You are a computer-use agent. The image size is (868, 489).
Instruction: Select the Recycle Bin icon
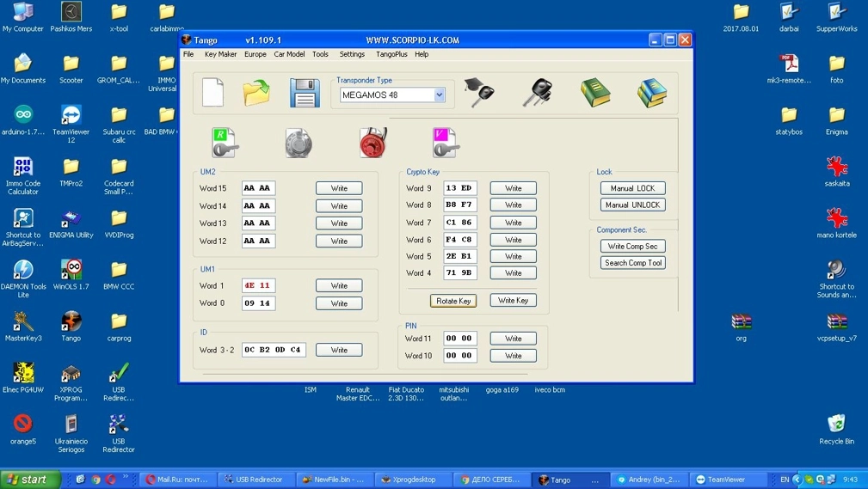tap(836, 430)
